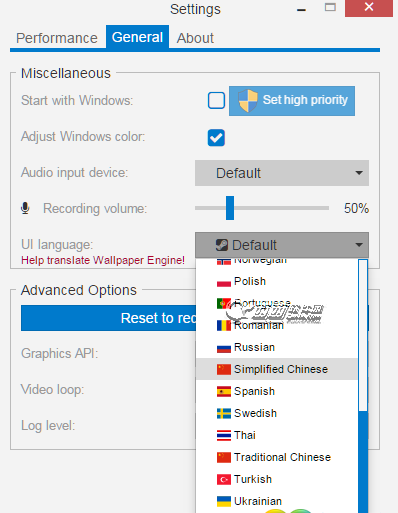Click the language list scrollbar thumb
This screenshot has height=513, width=398.
tap(363, 462)
